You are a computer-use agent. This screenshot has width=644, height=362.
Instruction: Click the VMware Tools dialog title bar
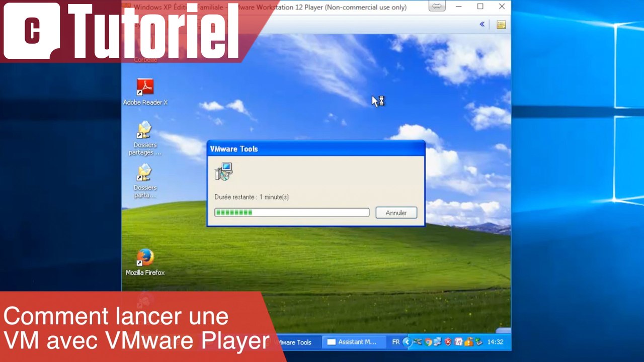[x=316, y=149]
